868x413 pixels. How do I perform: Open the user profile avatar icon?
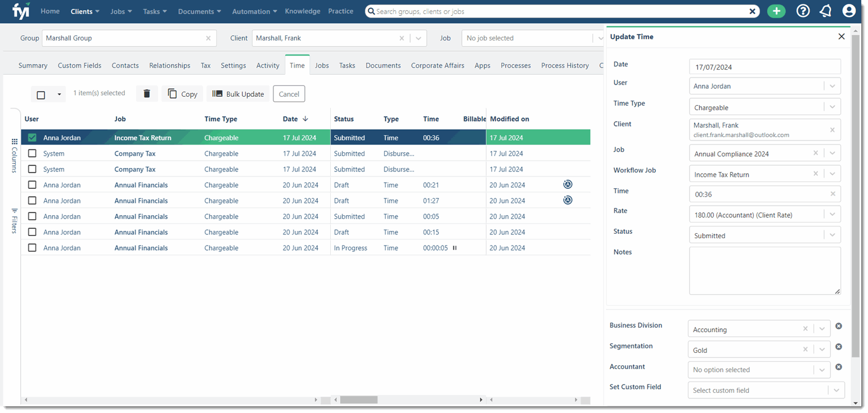(849, 11)
